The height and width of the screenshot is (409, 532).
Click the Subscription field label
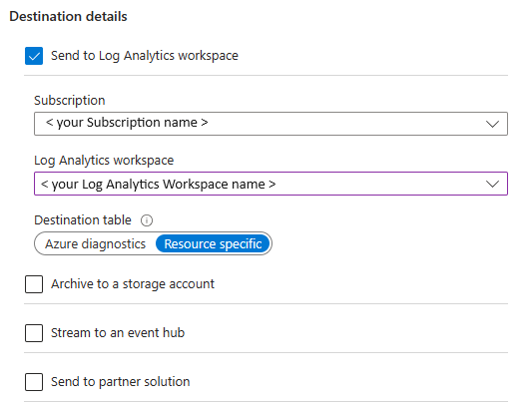(x=70, y=101)
